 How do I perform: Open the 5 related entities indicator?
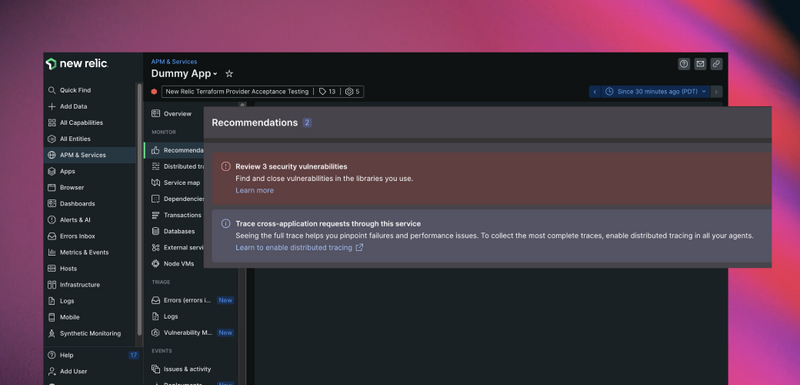(x=352, y=92)
